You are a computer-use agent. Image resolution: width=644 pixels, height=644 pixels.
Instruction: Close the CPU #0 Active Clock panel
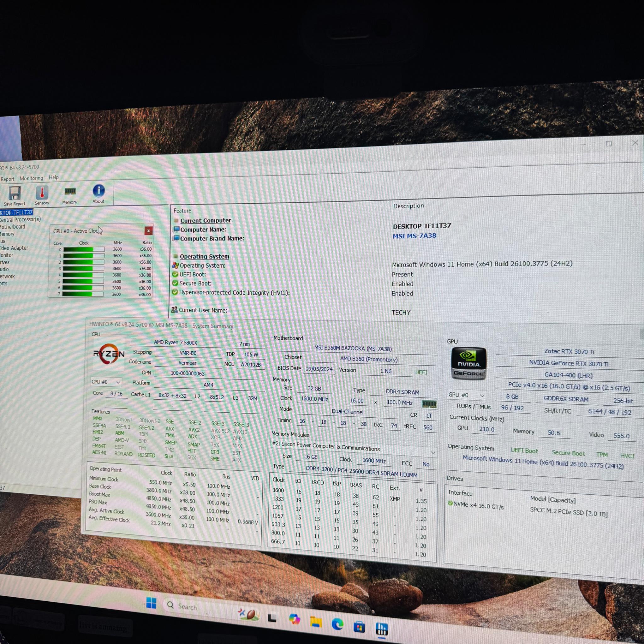[148, 231]
